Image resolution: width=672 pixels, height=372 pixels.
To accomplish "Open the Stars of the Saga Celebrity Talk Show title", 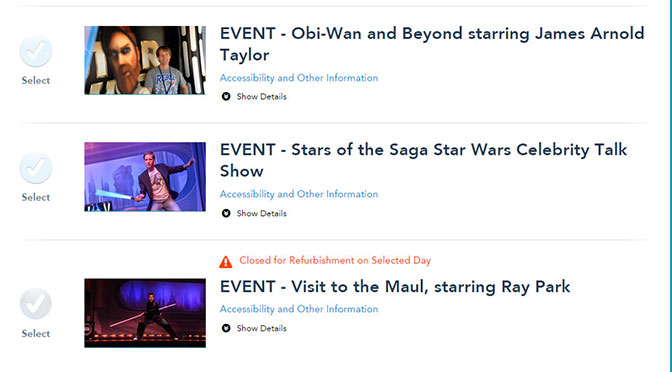I will 423,160.
